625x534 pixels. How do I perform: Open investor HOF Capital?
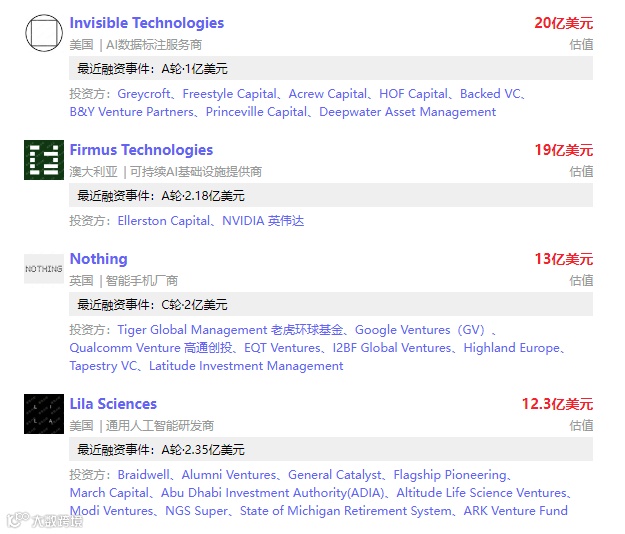[x=413, y=94]
